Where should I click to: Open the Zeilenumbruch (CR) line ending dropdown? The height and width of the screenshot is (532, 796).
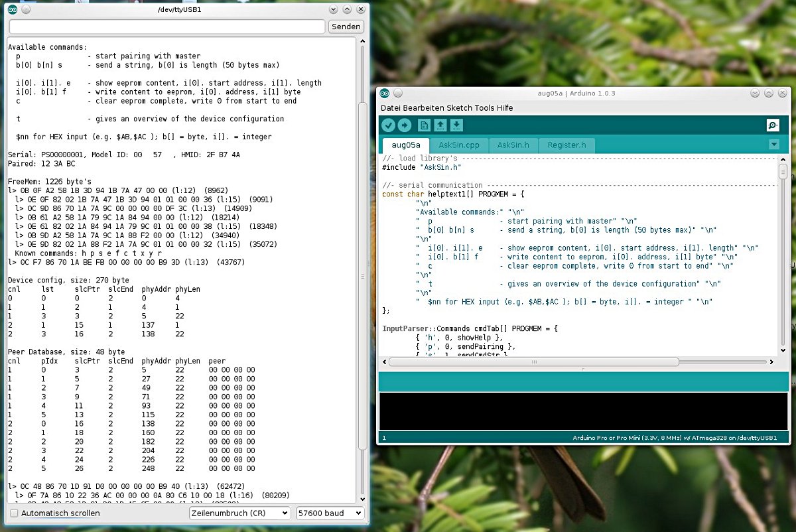(239, 513)
